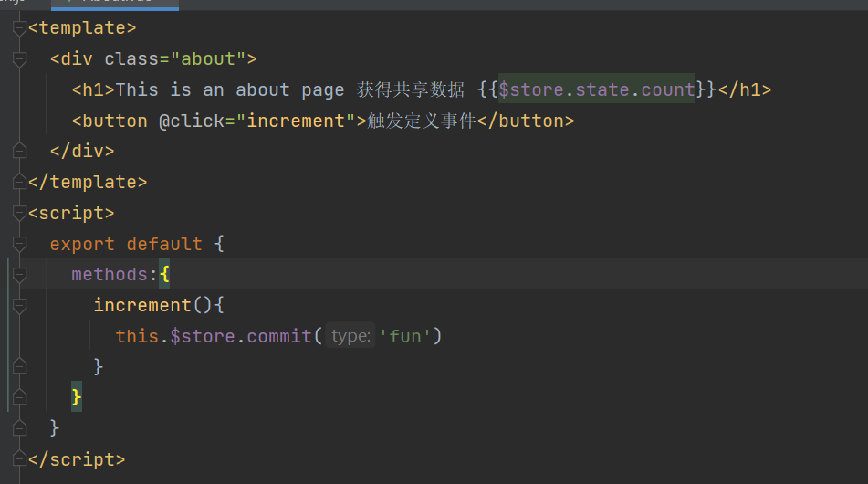Click the highlighted opening brace after methods:
This screenshot has width=868, height=484.
click(x=164, y=274)
